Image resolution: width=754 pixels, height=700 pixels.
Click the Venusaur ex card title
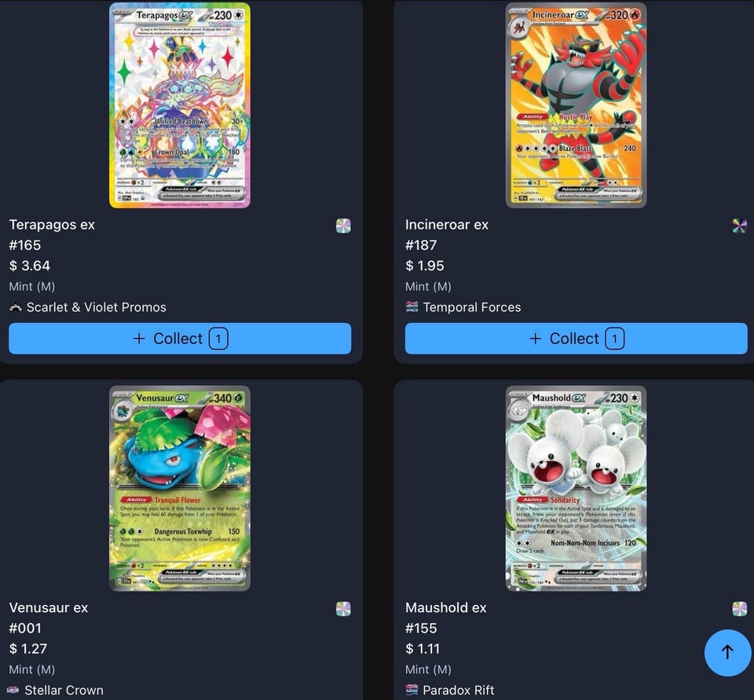coord(49,607)
